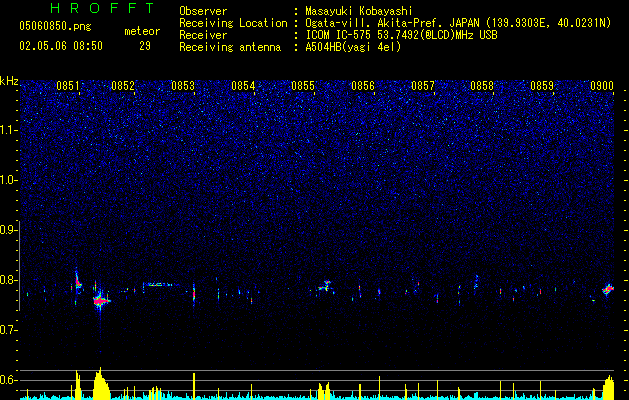Click the HROFFT title text

102,8
